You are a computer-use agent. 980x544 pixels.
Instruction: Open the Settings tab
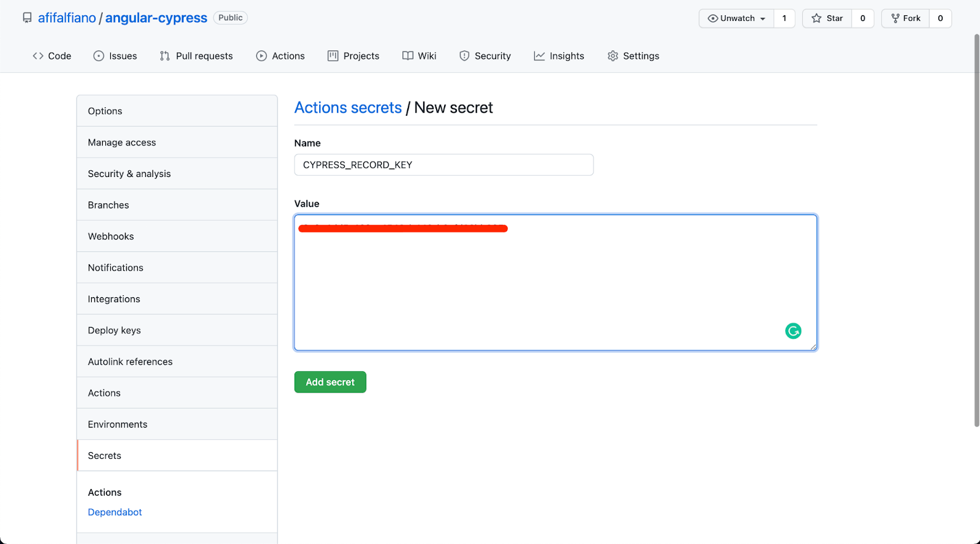pos(633,56)
